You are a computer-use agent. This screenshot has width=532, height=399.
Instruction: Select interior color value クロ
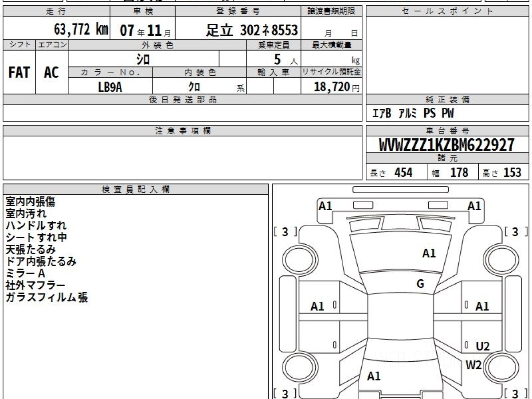pyautogui.click(x=194, y=87)
